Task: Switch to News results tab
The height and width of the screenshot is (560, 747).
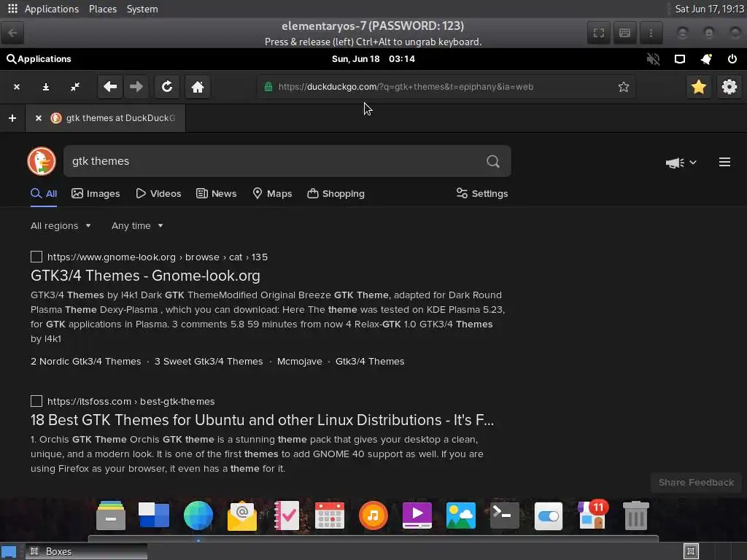Action: [216, 193]
